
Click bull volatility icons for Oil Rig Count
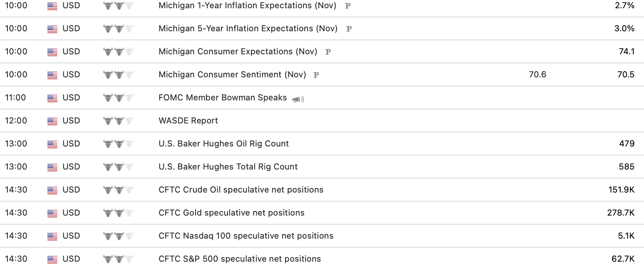click(x=118, y=144)
